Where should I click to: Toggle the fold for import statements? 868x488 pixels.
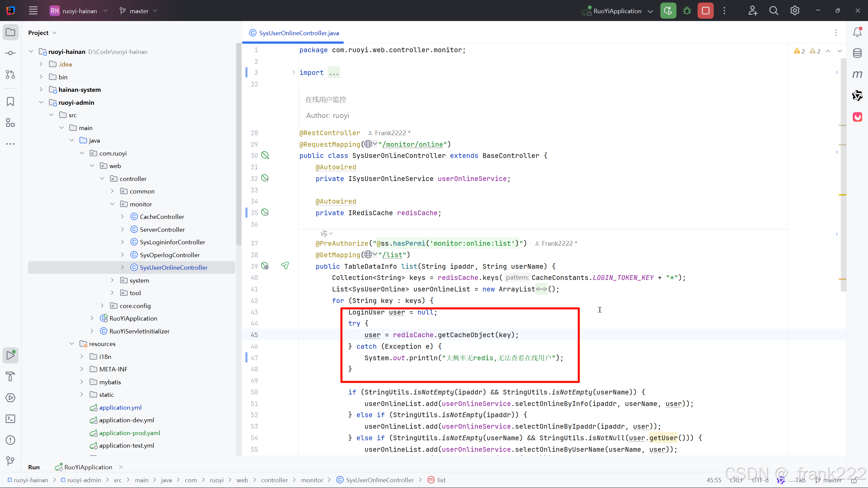(294, 72)
